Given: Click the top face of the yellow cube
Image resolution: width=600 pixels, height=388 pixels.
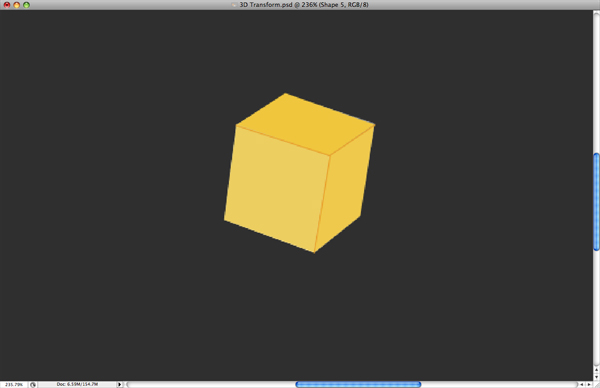Looking at the screenshot, I should (305, 124).
